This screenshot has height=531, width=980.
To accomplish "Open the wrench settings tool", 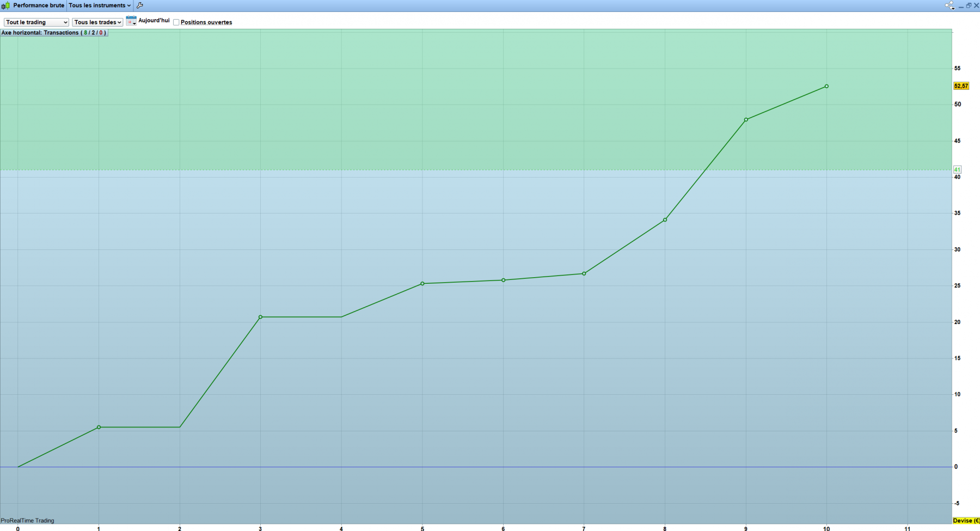I will [x=140, y=5].
